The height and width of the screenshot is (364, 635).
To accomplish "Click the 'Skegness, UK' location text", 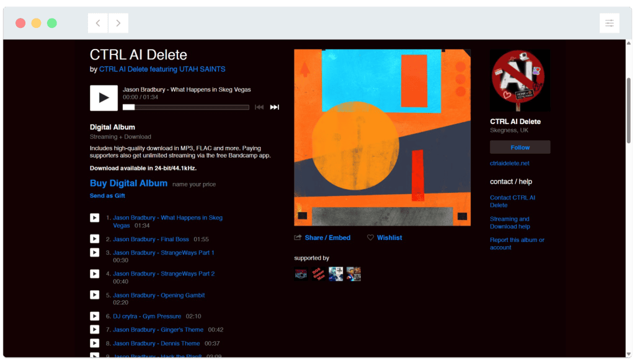I will [x=509, y=130].
